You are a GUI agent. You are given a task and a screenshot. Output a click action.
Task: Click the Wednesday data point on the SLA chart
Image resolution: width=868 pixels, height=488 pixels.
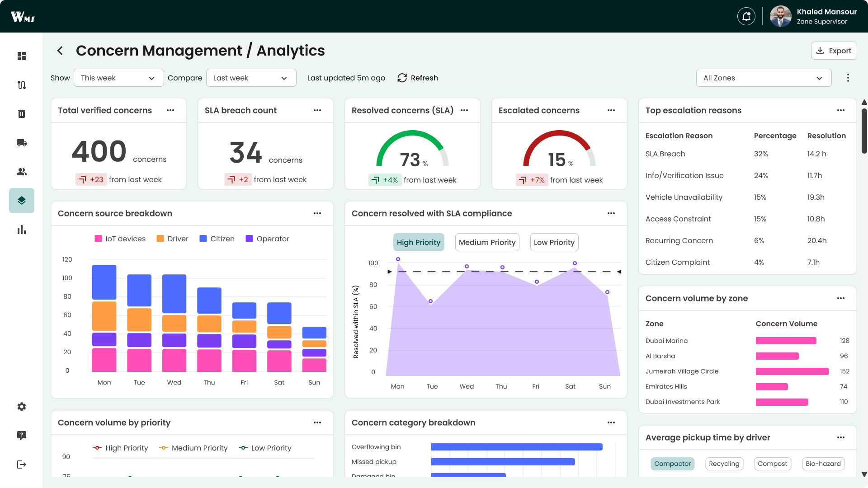pyautogui.click(x=467, y=267)
